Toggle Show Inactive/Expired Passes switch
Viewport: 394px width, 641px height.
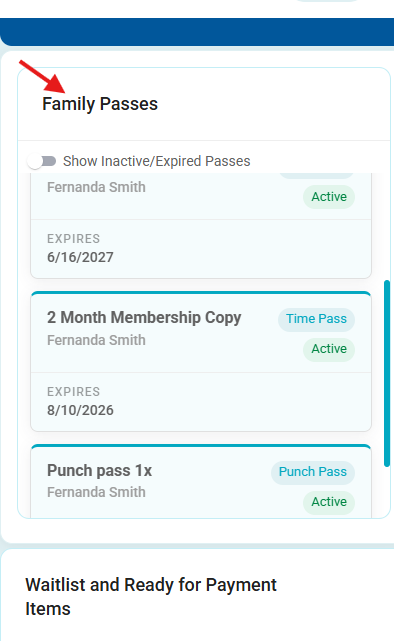click(42, 161)
